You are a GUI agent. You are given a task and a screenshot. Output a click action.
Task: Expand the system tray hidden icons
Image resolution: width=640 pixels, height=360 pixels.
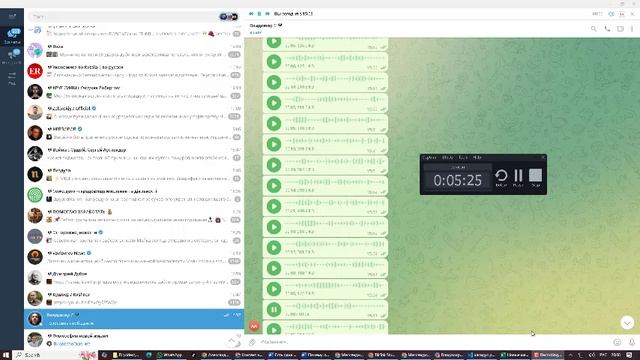570,355
